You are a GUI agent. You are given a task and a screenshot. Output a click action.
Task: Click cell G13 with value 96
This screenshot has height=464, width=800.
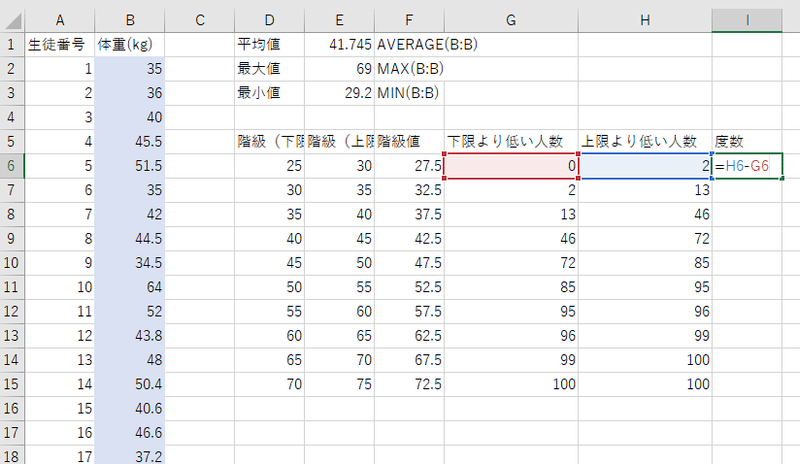coord(511,335)
